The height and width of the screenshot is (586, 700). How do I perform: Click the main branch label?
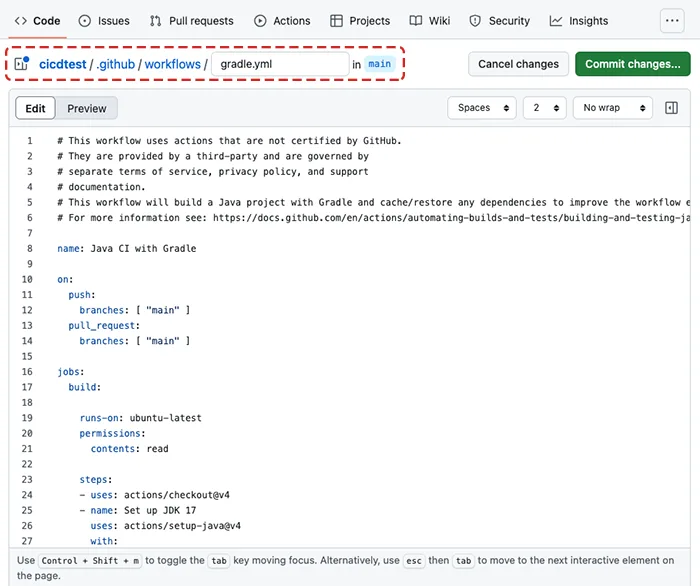coord(379,64)
